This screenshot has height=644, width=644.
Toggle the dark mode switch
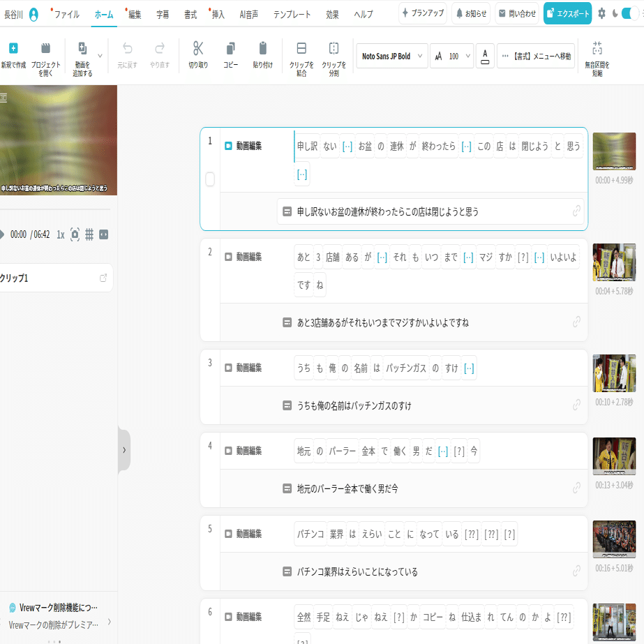630,13
